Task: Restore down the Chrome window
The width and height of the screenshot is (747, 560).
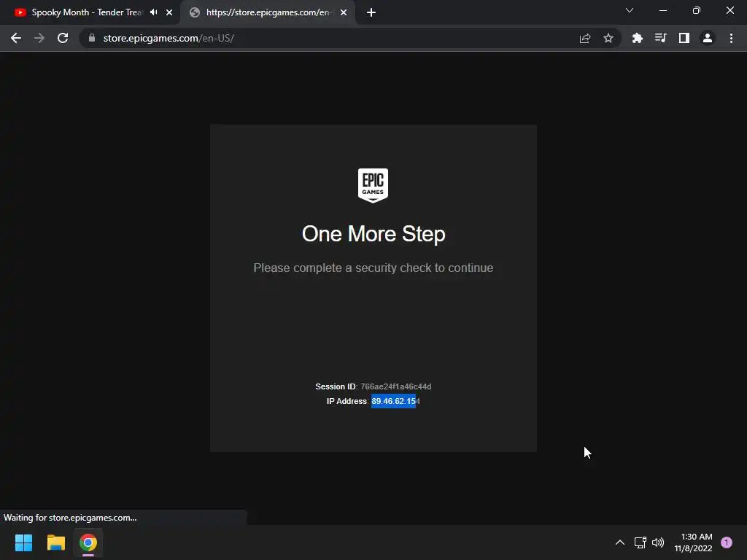Action: [x=697, y=10]
